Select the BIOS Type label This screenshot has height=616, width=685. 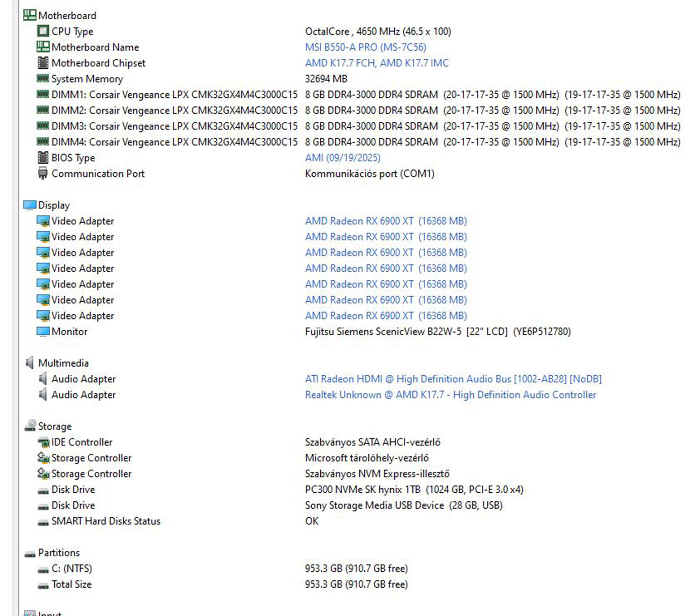click(x=73, y=158)
